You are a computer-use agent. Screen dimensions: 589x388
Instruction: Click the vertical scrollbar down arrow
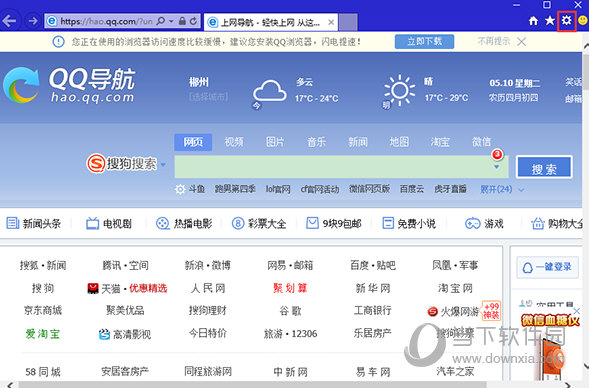586,365
